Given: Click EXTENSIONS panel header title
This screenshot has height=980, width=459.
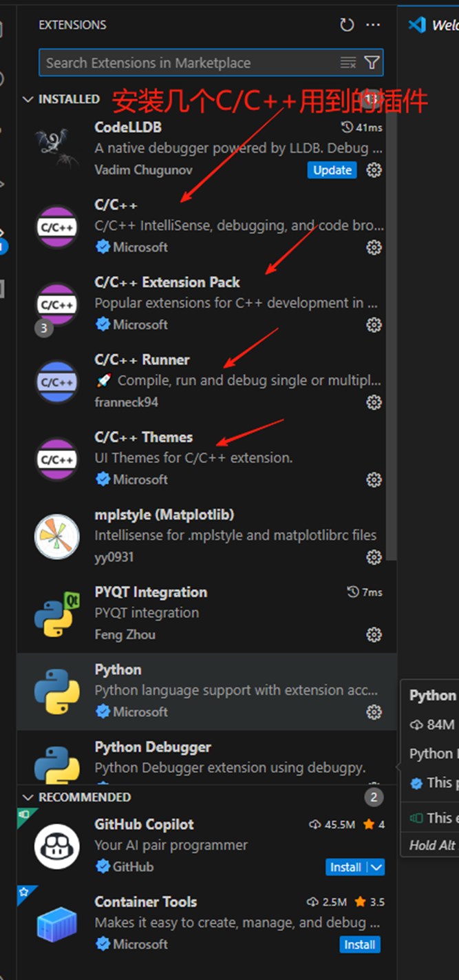Looking at the screenshot, I should (x=72, y=25).
